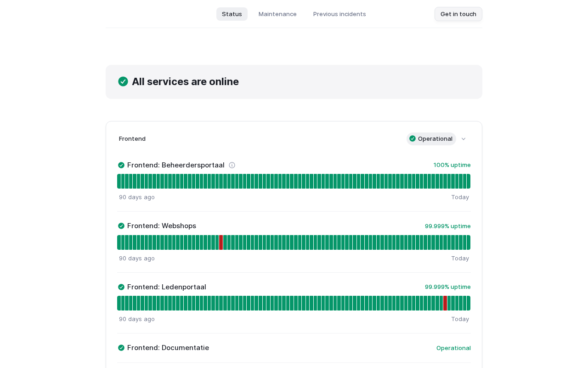Click green check icon next to Ledenportaal
The image size is (588, 368).
click(121, 287)
